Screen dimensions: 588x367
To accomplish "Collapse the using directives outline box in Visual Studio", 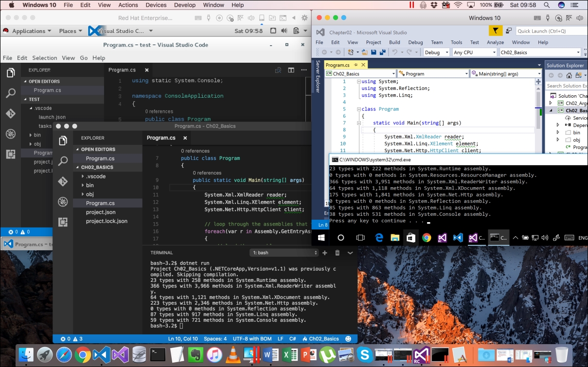I will point(358,82).
